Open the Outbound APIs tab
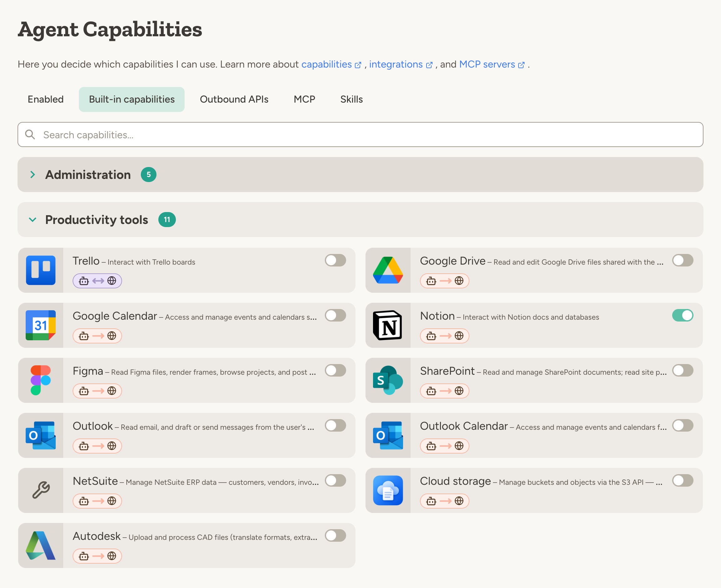Viewport: 721px width, 588px height. (234, 99)
